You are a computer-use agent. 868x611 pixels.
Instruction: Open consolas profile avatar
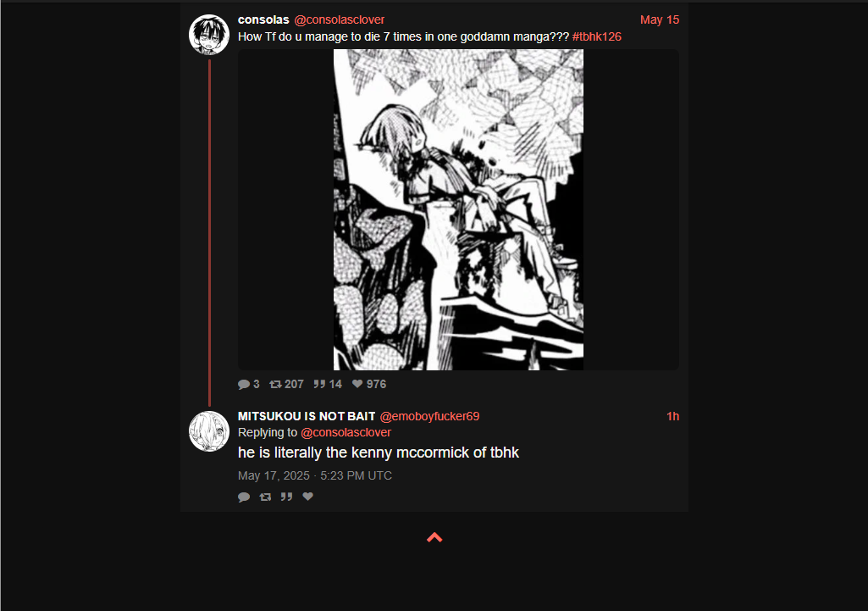point(208,35)
